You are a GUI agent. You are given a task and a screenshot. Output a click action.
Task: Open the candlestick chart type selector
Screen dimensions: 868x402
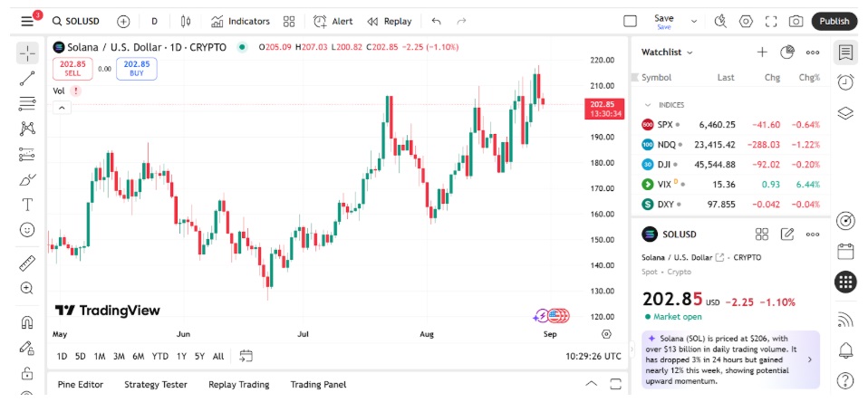186,22
